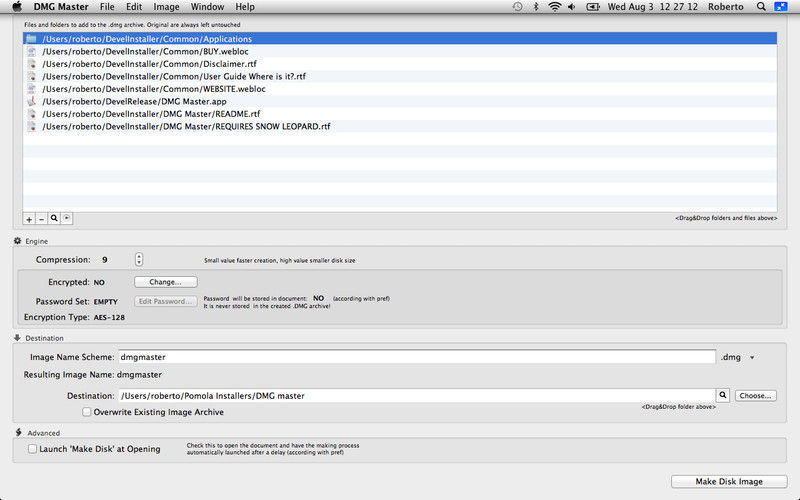The height and width of the screenshot is (500, 800).
Task: Click the Compression value 9
Action: click(105, 260)
